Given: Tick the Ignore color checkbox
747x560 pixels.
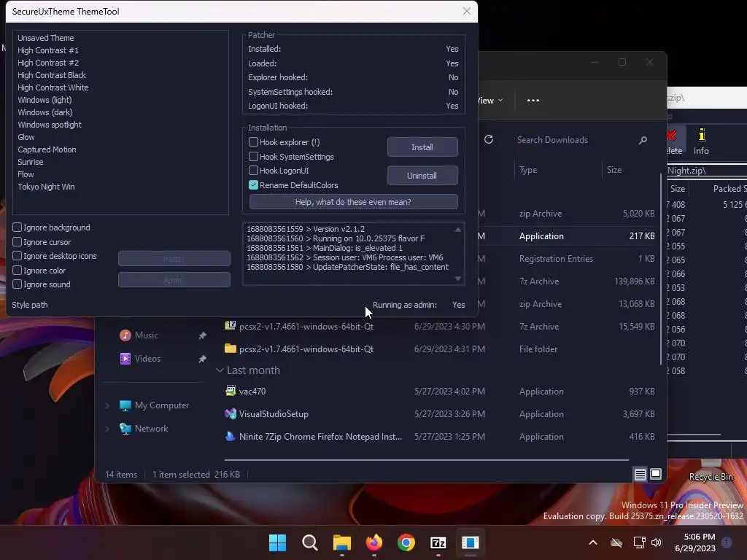Looking at the screenshot, I should (18, 270).
